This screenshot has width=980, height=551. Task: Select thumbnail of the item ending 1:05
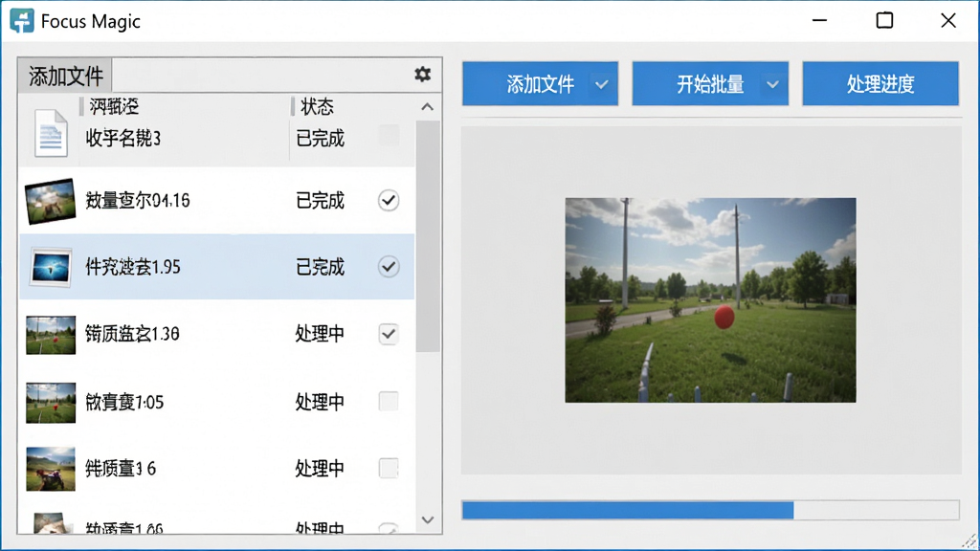click(51, 403)
